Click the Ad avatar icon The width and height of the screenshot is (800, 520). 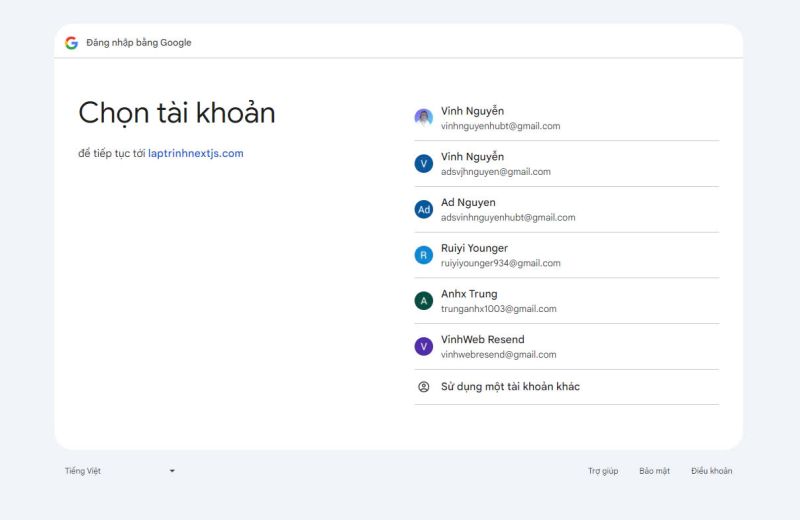[423, 210]
